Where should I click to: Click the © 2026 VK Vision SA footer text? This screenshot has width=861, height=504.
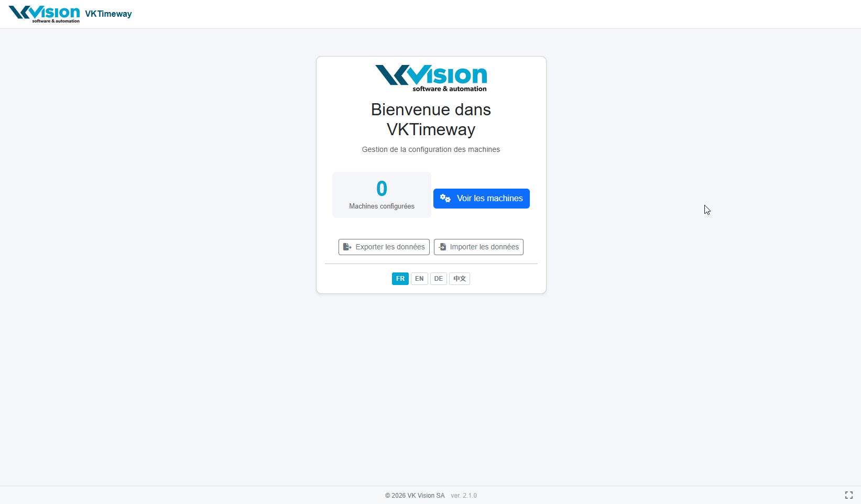click(415, 496)
